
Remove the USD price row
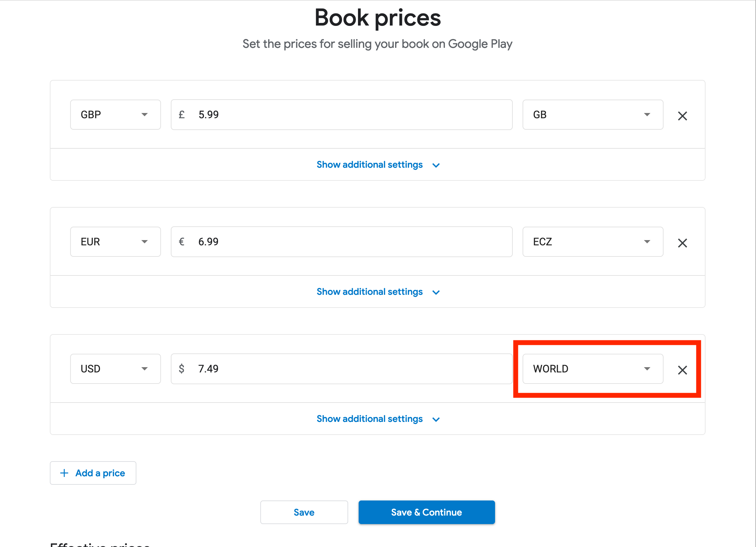pos(682,370)
